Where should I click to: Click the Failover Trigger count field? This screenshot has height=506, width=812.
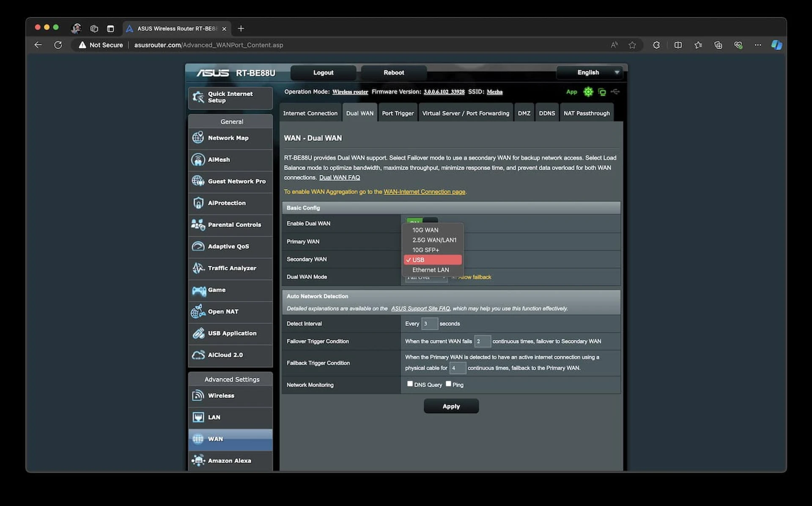pyautogui.click(x=482, y=341)
